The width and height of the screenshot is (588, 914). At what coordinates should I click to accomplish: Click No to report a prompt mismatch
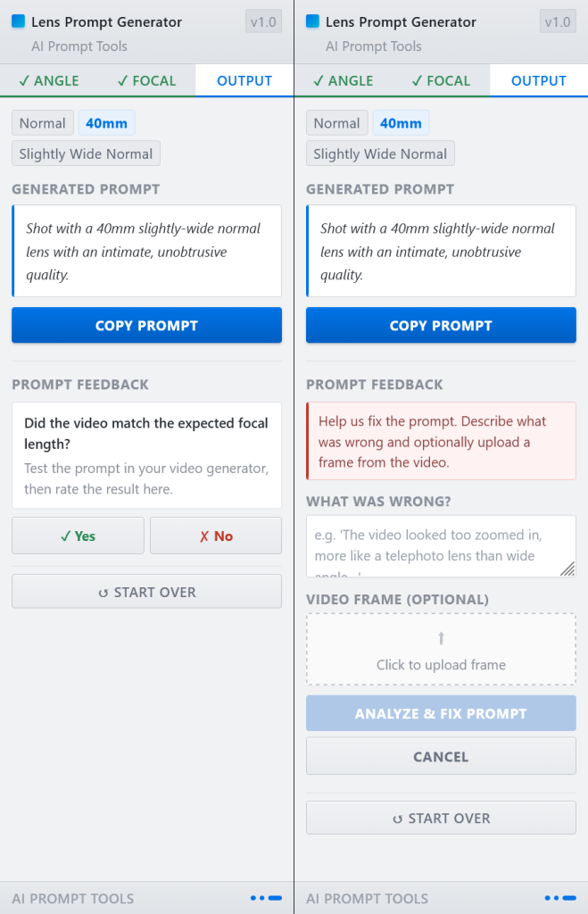(215, 536)
